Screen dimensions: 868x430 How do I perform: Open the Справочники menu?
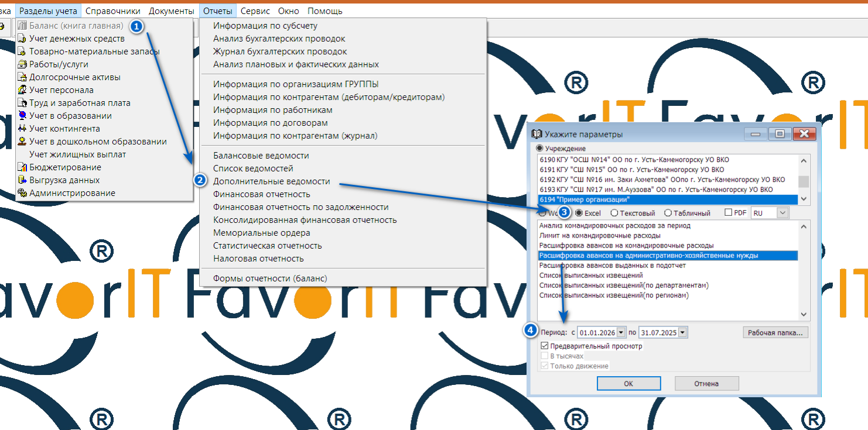tap(112, 11)
